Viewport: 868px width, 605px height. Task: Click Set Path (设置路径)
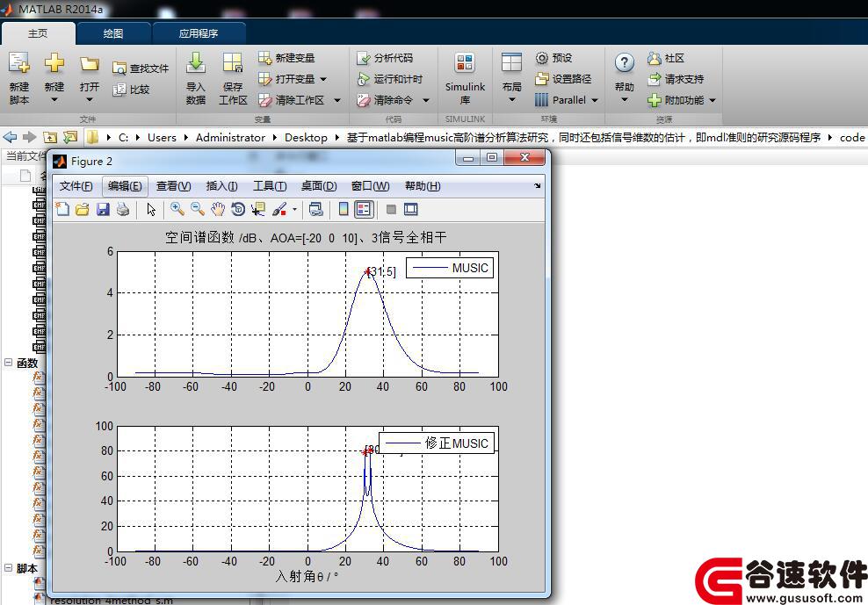pos(563,79)
